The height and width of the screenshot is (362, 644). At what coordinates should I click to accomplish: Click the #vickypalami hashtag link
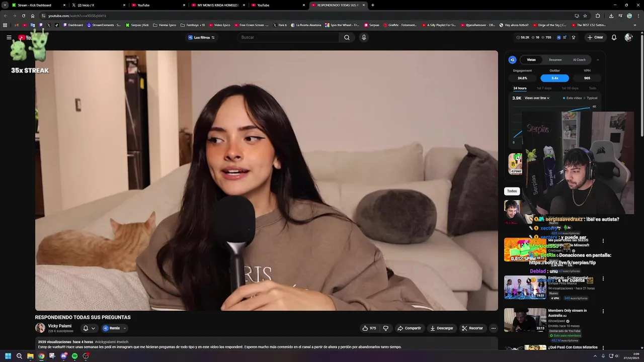click(105, 342)
